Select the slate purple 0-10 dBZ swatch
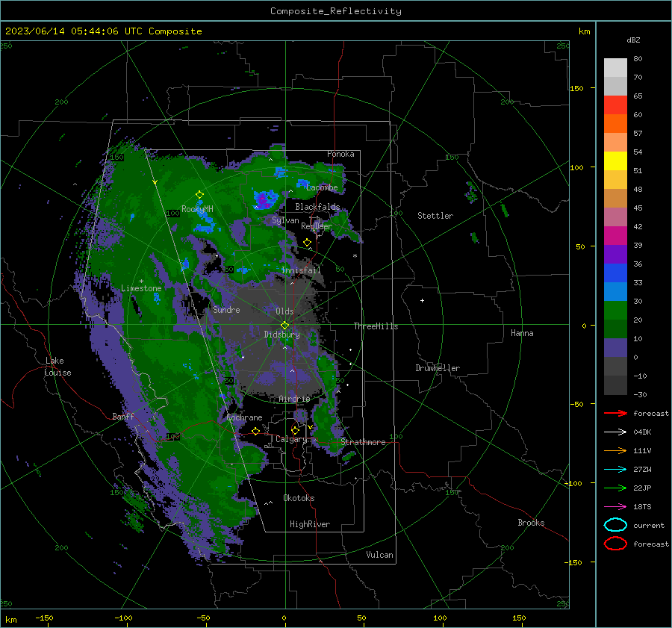Image resolution: width=672 pixels, height=628 pixels. pyautogui.click(x=615, y=347)
